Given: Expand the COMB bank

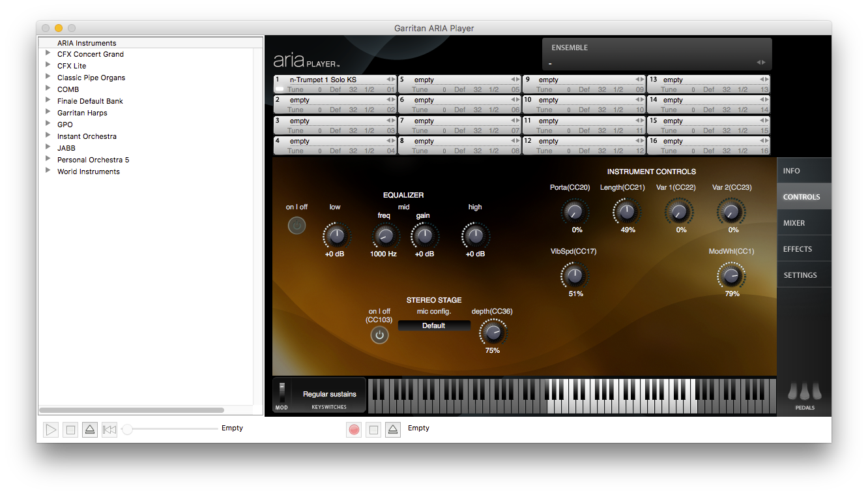Looking at the screenshot, I should [48, 89].
